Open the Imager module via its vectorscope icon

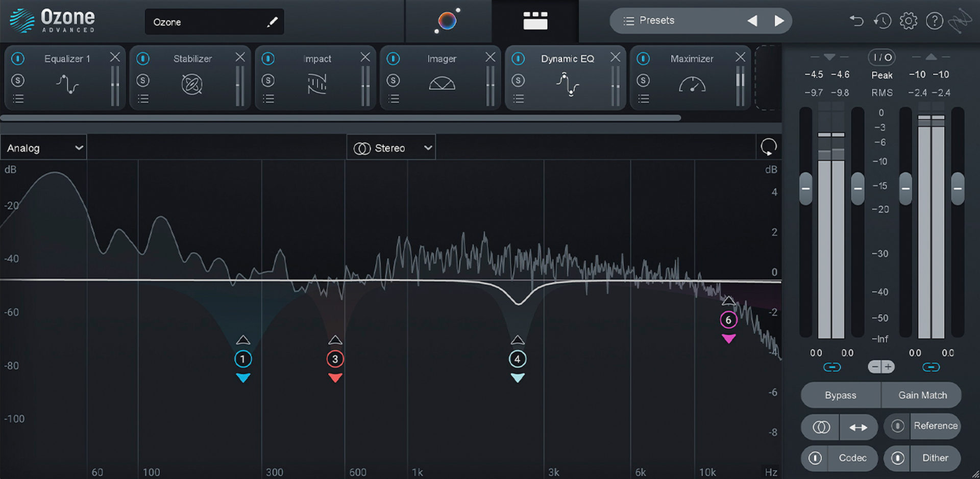(442, 83)
